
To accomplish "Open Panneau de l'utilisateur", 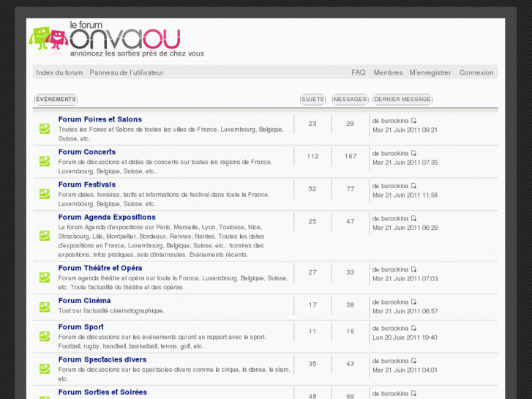I will (x=127, y=72).
